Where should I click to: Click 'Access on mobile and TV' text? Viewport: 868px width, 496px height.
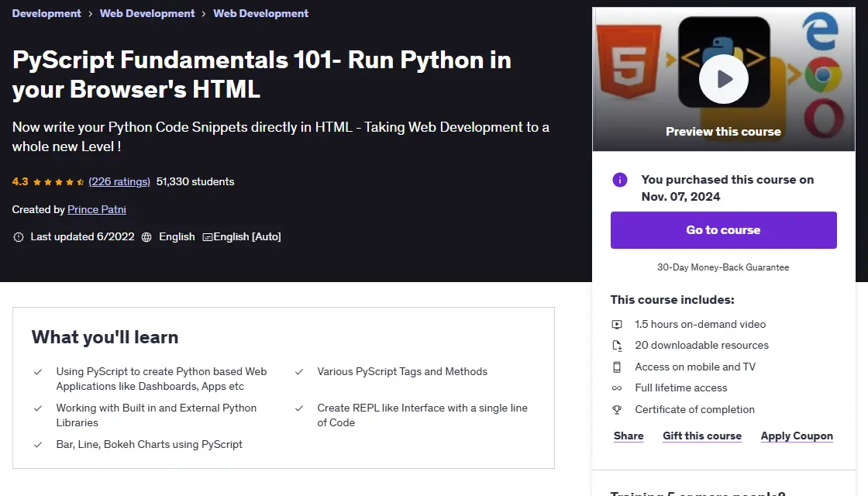pyautogui.click(x=695, y=367)
